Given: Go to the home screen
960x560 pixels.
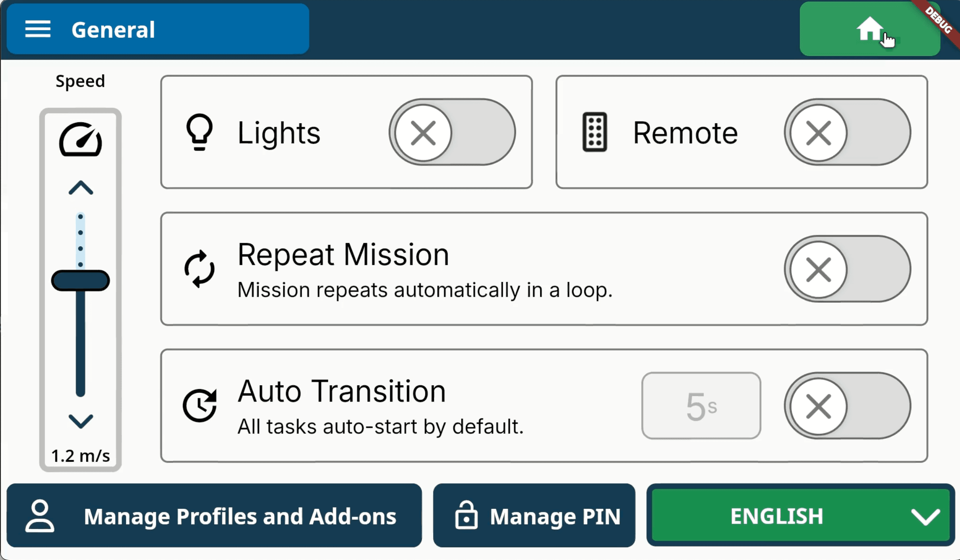Looking at the screenshot, I should click(869, 29).
